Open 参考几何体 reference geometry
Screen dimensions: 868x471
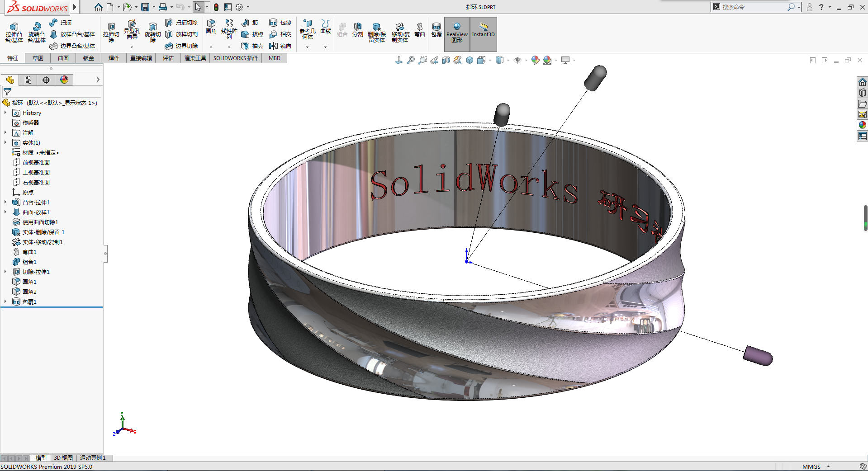coord(308,29)
